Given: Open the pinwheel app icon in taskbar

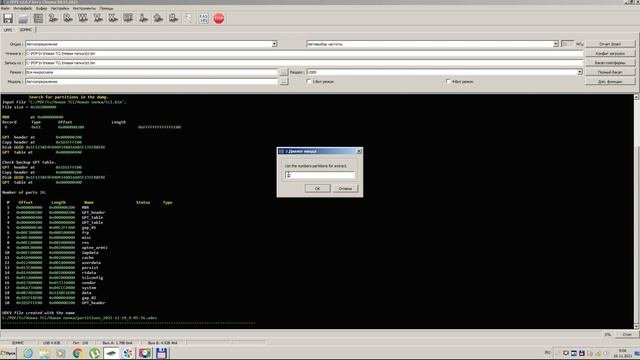Looking at the screenshot, I should tap(128, 353).
